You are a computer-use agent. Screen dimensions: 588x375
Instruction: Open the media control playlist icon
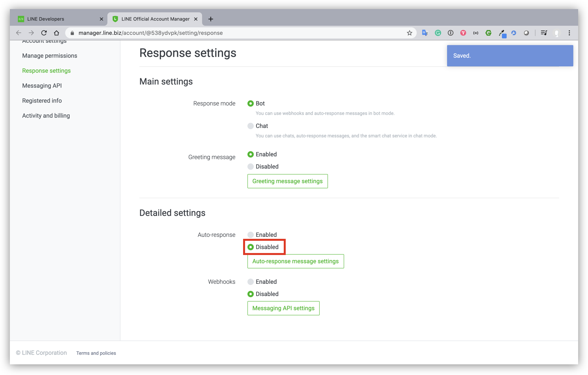click(x=544, y=33)
